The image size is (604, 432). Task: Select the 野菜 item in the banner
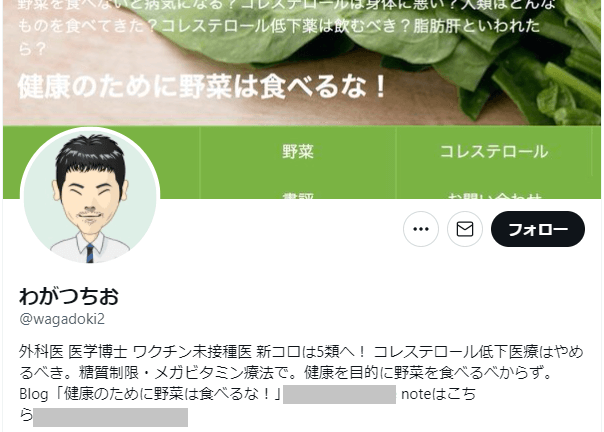tap(298, 151)
